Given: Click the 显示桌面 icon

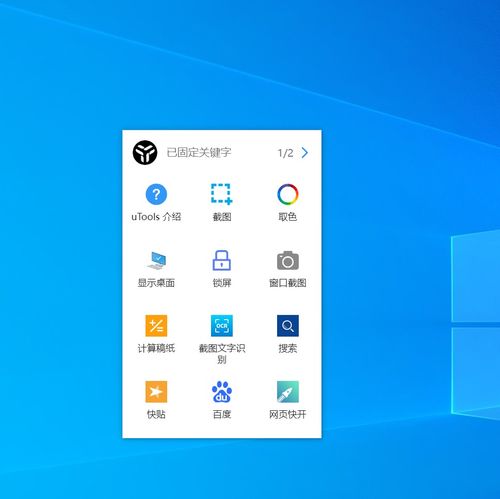Looking at the screenshot, I should point(156,260).
